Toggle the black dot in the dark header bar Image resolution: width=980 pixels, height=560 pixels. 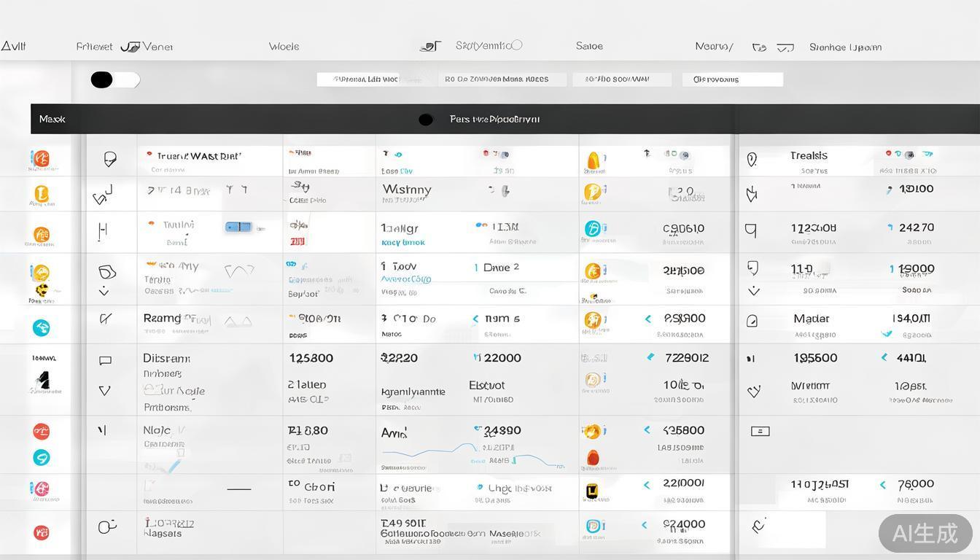tap(426, 120)
